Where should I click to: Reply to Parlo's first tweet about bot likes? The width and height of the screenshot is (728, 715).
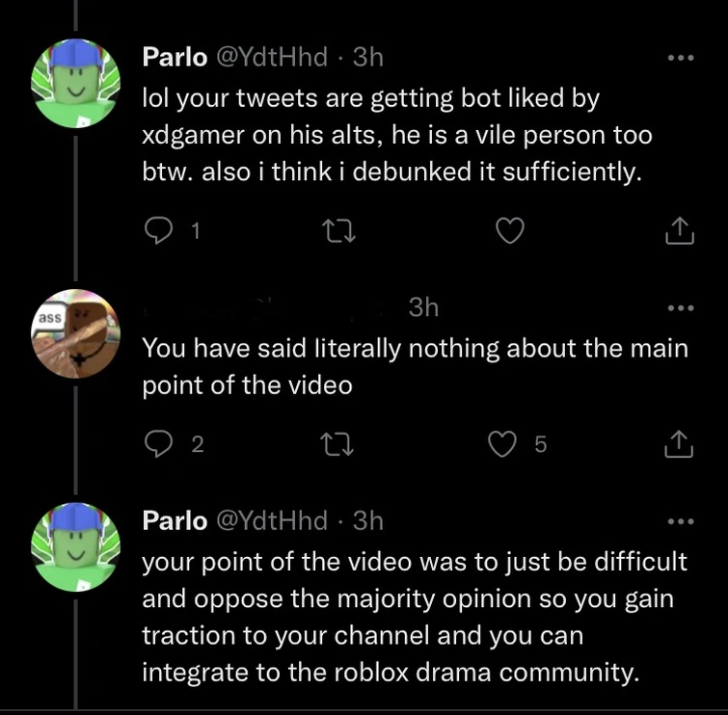(157, 231)
